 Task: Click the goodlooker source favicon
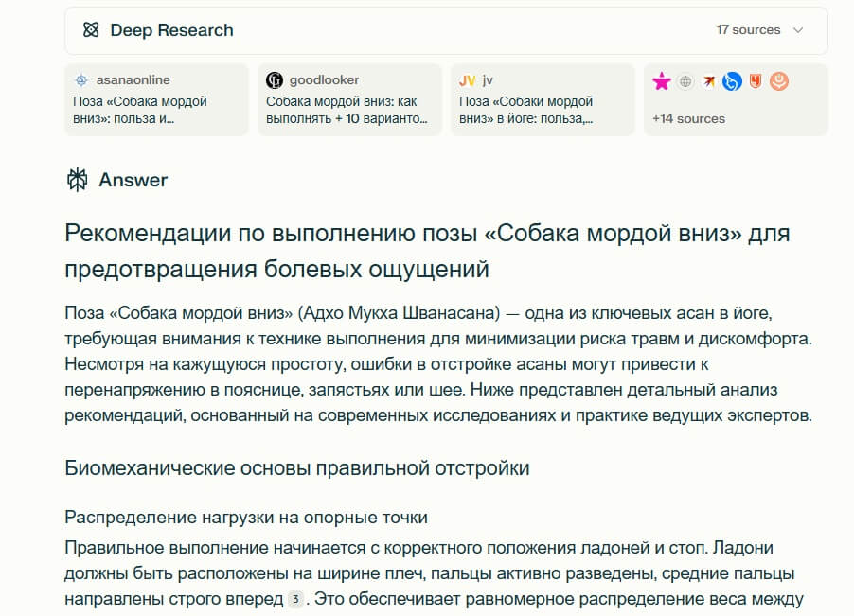pyautogui.click(x=275, y=80)
